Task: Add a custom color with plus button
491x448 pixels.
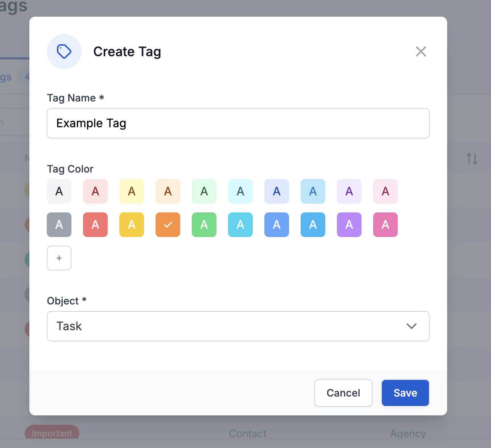Action: tap(59, 258)
